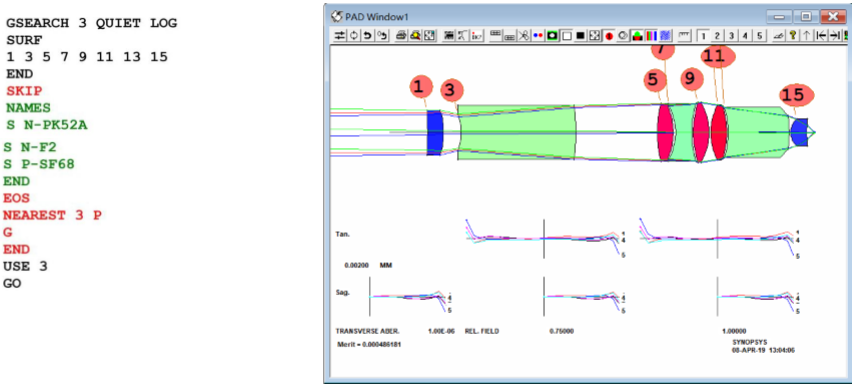This screenshot has height=387, width=859.
Task: Switch to PAD display number 2
Action: click(x=717, y=36)
